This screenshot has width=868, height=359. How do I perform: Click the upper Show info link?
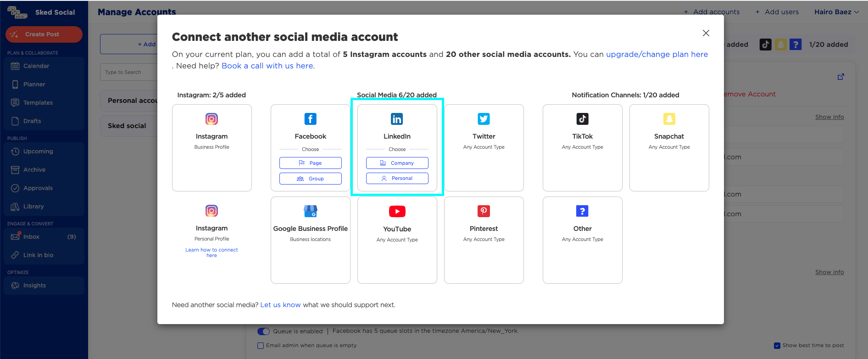[829, 117]
